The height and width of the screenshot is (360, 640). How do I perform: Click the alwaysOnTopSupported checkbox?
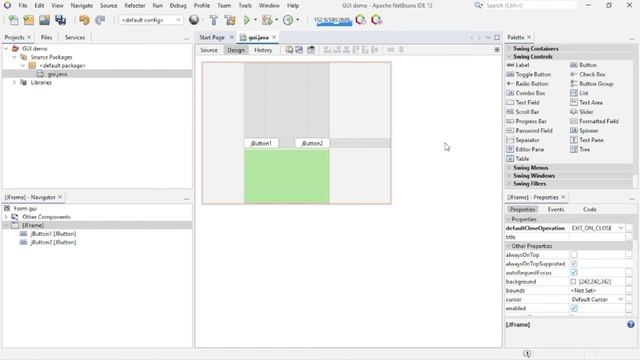point(574,264)
